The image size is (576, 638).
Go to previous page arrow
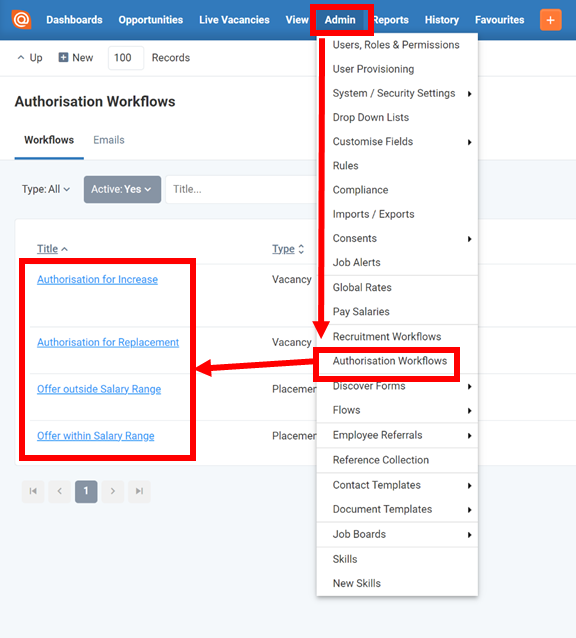[x=59, y=491]
